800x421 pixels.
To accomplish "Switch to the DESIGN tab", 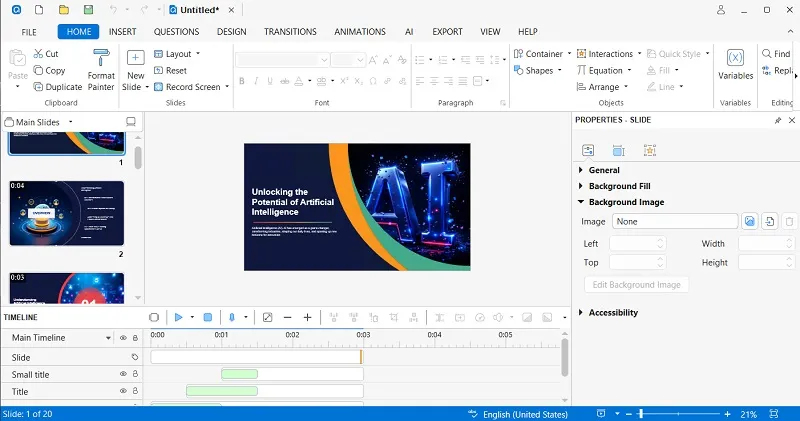I will coord(232,32).
